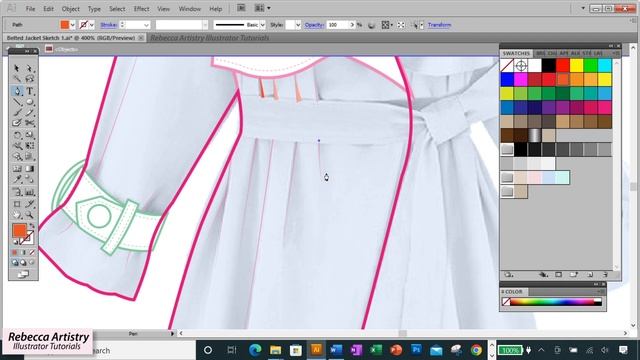Viewport: 640px width, 360px height.
Task: Open the Effect menu
Action: [x=141, y=9]
